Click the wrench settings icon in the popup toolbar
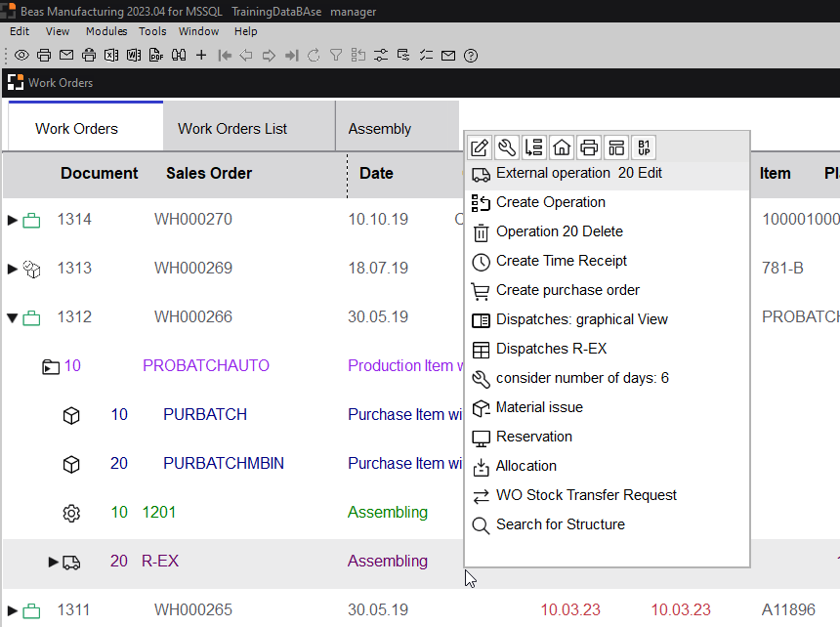The image size is (840, 627). [506, 146]
